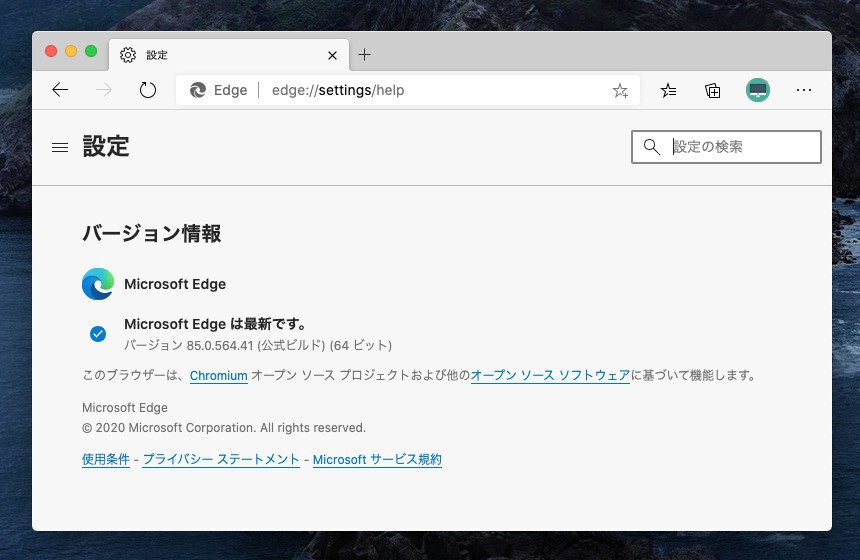The height and width of the screenshot is (560, 860).
Task: Open the オープン ソース ソフトウェア link
Action: [550, 376]
